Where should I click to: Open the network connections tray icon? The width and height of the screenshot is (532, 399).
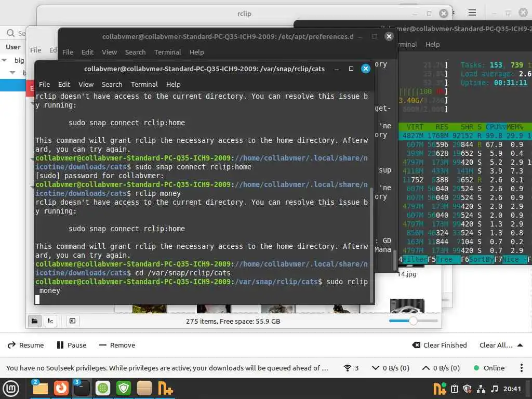(x=481, y=389)
